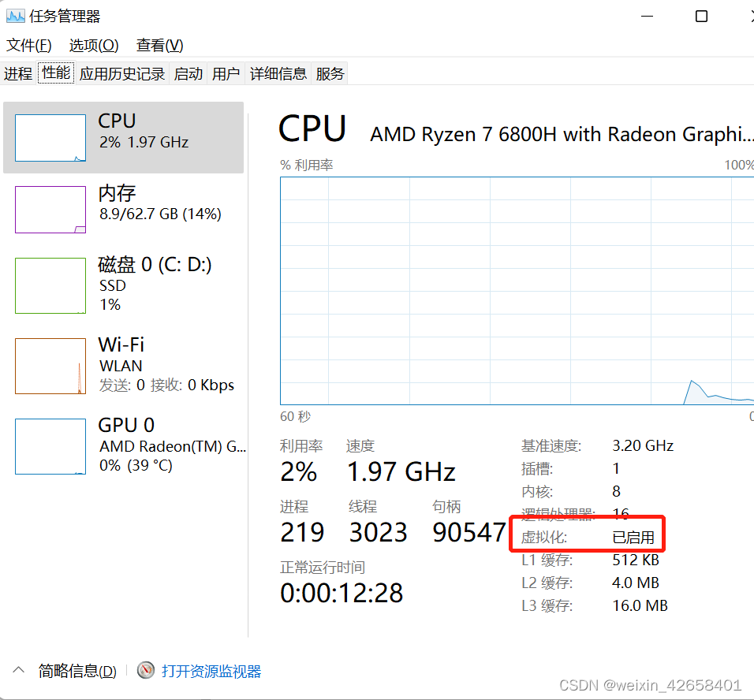Open the 打开资源监视器 link
This screenshot has height=700, width=754.
coord(211,671)
